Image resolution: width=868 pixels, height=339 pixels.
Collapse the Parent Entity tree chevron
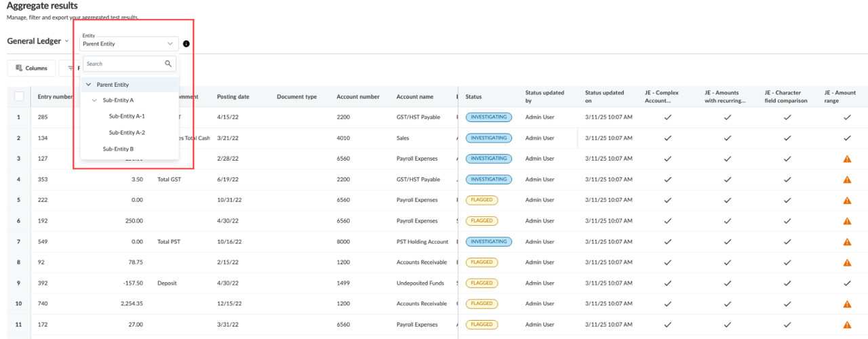[88, 85]
